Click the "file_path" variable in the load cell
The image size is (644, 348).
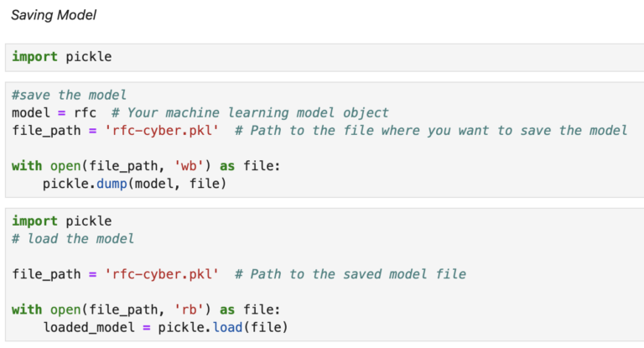click(x=44, y=274)
